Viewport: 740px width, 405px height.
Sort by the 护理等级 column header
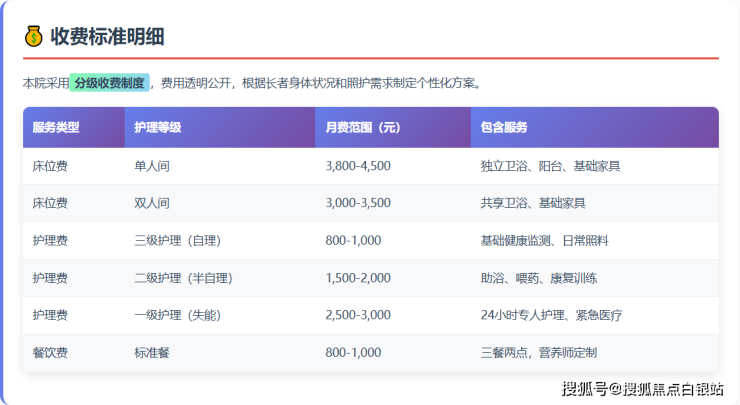click(x=157, y=128)
